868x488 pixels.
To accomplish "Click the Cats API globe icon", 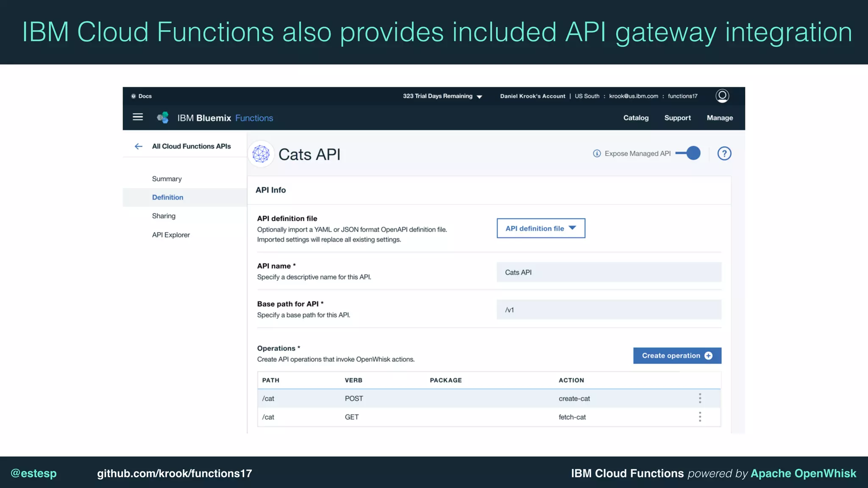I will click(x=261, y=154).
